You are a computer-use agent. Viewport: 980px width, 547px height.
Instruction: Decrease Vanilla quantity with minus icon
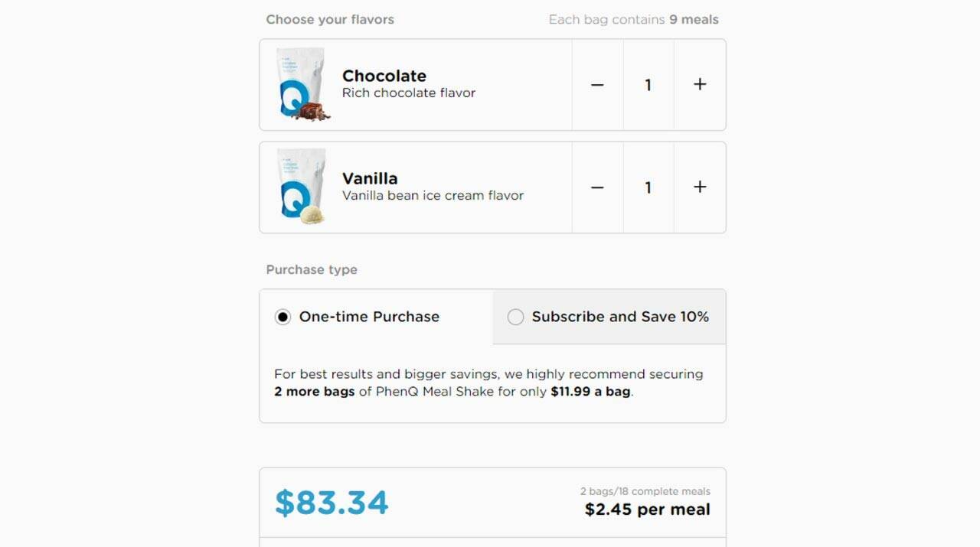[x=597, y=187]
